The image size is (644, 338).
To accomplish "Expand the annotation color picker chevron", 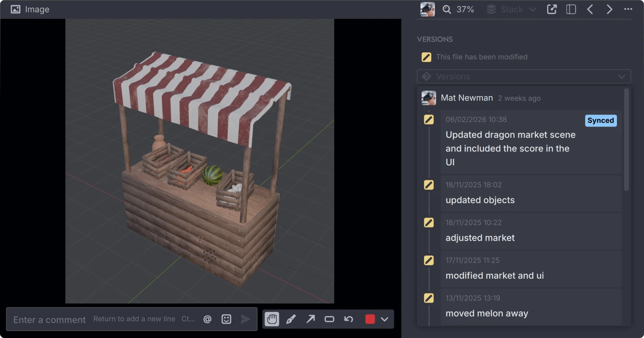I will click(384, 319).
